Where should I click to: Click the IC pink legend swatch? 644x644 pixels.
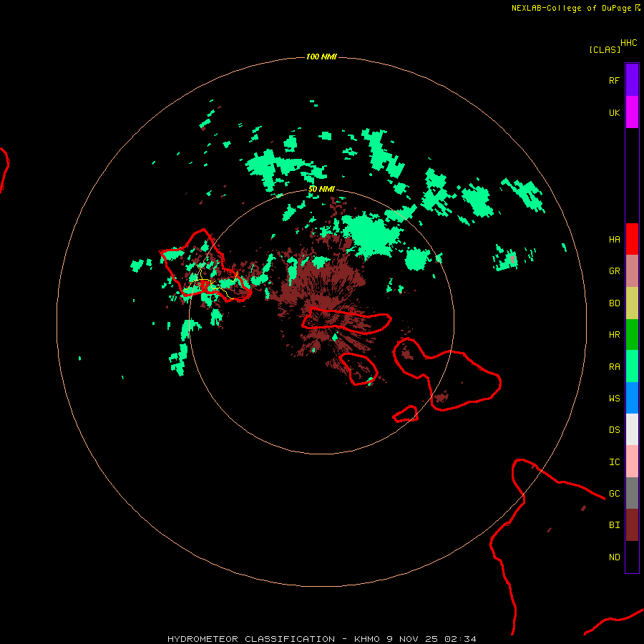pos(632,462)
